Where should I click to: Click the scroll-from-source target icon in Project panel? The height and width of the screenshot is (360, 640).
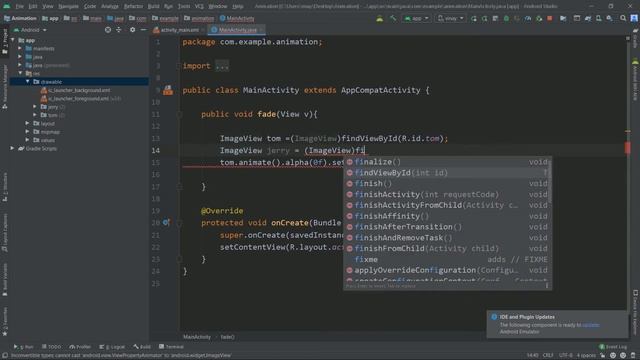tap(108, 30)
